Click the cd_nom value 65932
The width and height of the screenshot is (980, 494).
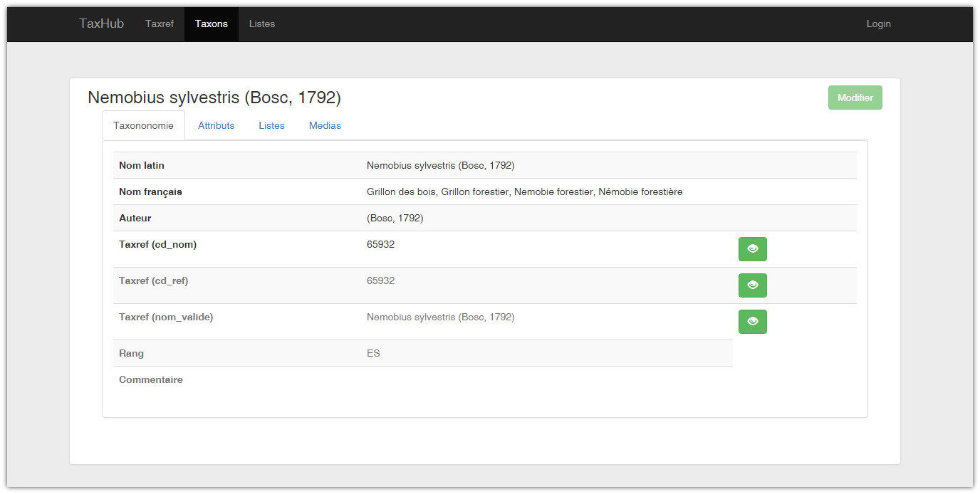[x=380, y=244]
